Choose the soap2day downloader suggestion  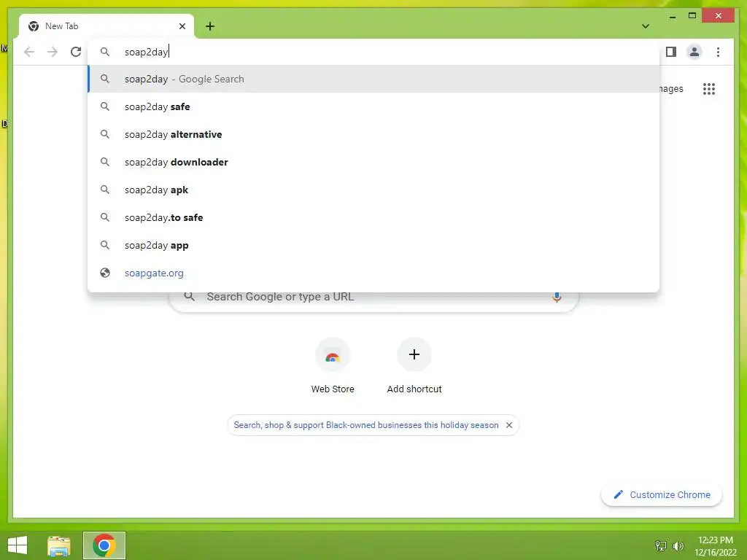374,162
